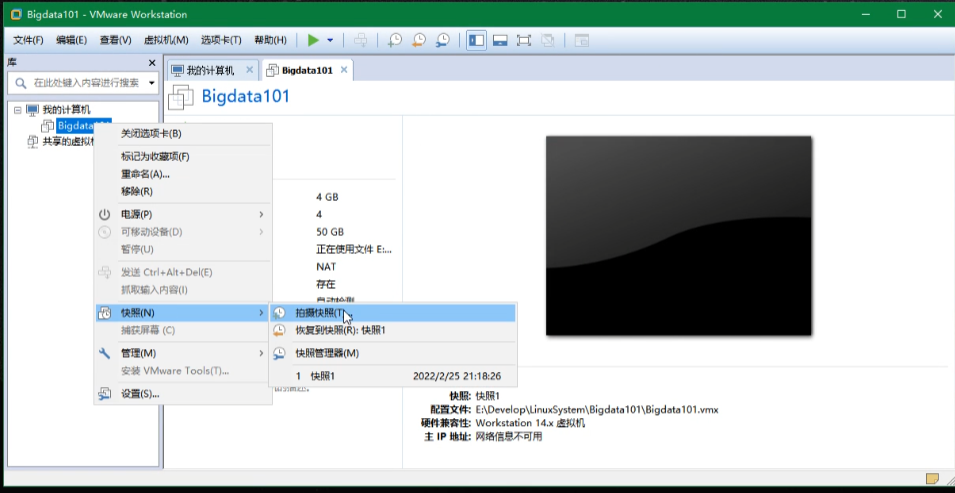The width and height of the screenshot is (955, 493).
Task: Click the take snapshot toolbar icon
Action: [x=395, y=40]
